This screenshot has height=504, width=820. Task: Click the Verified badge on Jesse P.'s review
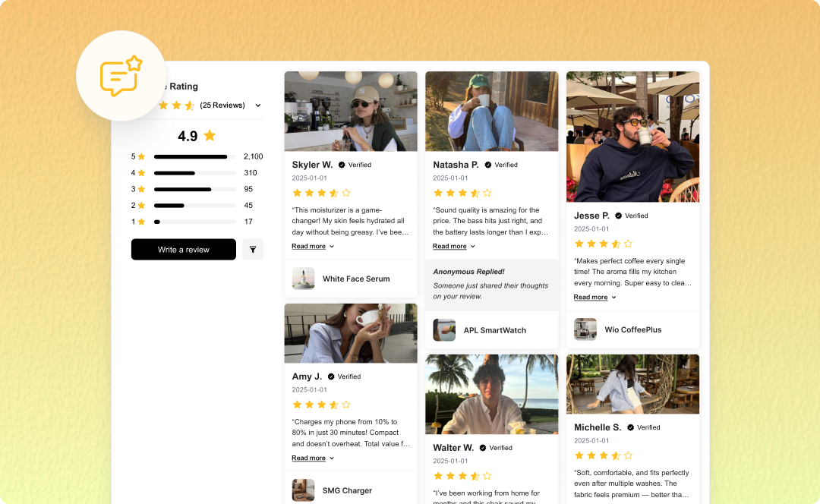point(619,215)
